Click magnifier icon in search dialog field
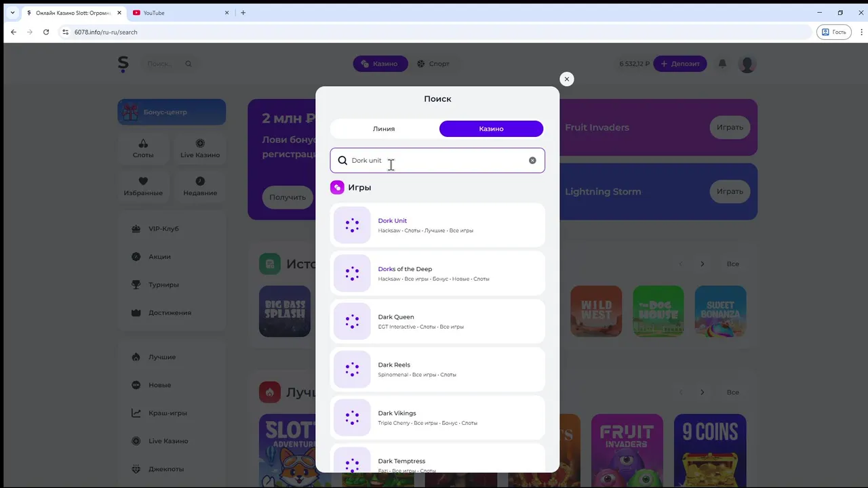This screenshot has height=488, width=868. click(342, 161)
